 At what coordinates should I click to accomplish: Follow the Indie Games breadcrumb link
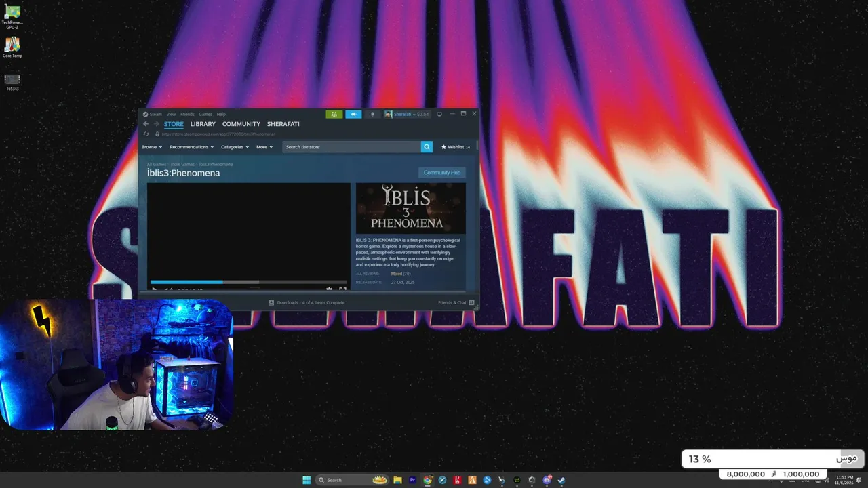[182, 164]
